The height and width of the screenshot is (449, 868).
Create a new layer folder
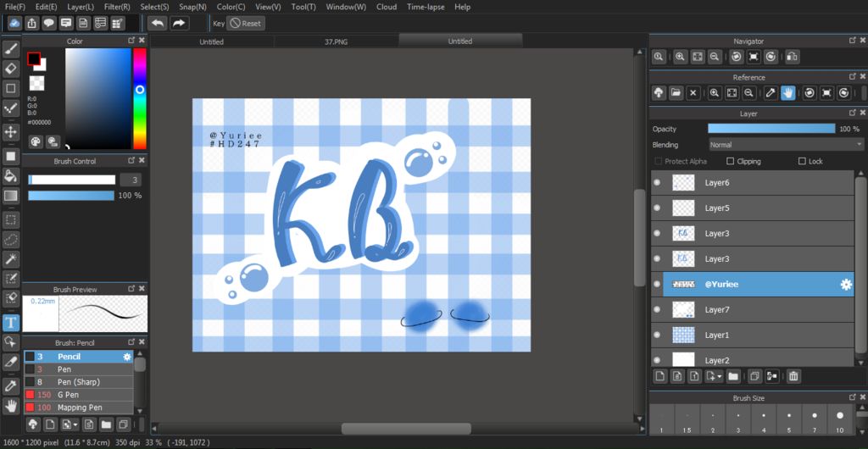pyautogui.click(x=733, y=376)
